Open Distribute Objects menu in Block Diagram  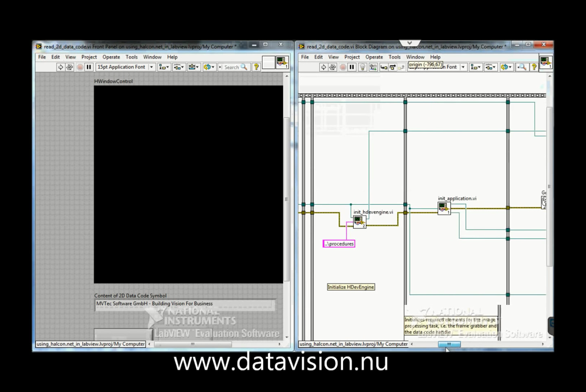tap(490, 67)
